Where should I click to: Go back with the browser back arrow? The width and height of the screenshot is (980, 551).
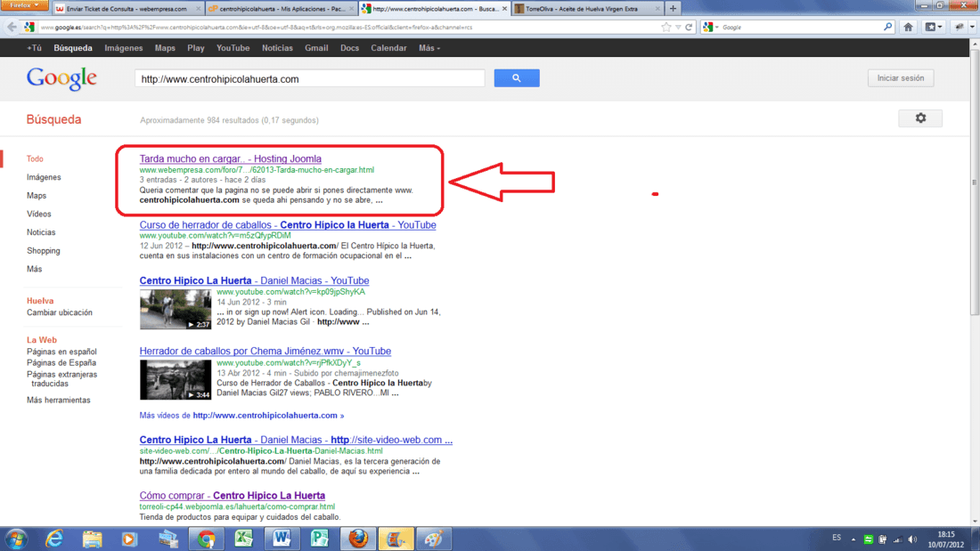(12, 27)
